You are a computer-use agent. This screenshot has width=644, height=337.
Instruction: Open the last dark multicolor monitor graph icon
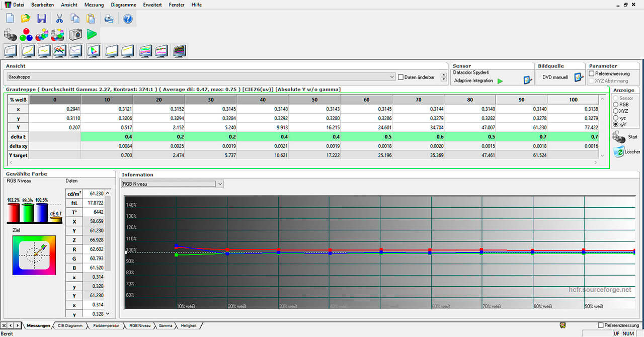click(x=180, y=51)
